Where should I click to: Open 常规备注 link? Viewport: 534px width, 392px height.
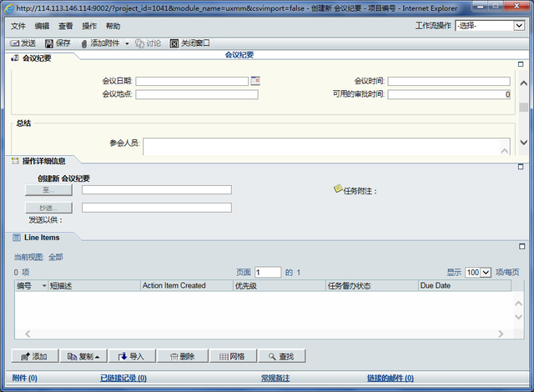click(275, 378)
